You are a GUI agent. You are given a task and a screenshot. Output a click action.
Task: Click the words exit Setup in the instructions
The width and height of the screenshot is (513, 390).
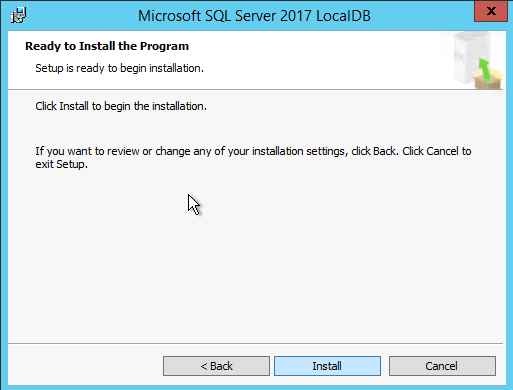[x=61, y=164]
